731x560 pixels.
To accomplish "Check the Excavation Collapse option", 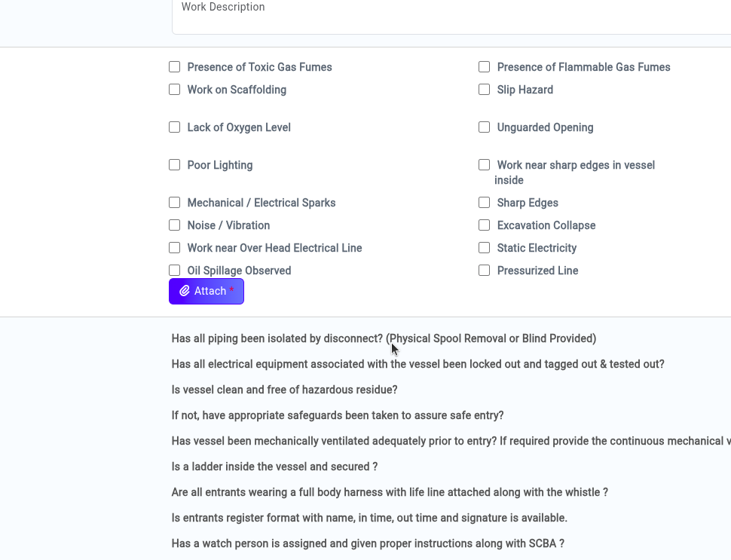I will 485,225.
